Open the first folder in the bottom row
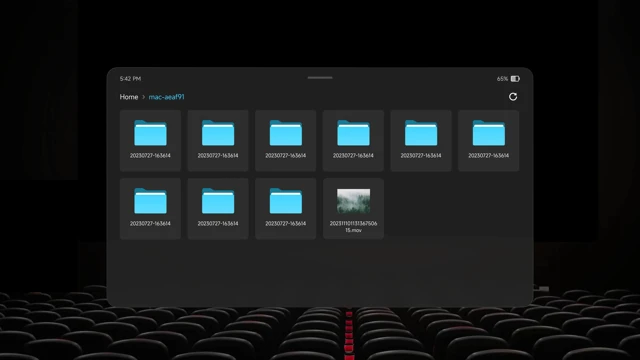The image size is (640, 360). coord(150,209)
